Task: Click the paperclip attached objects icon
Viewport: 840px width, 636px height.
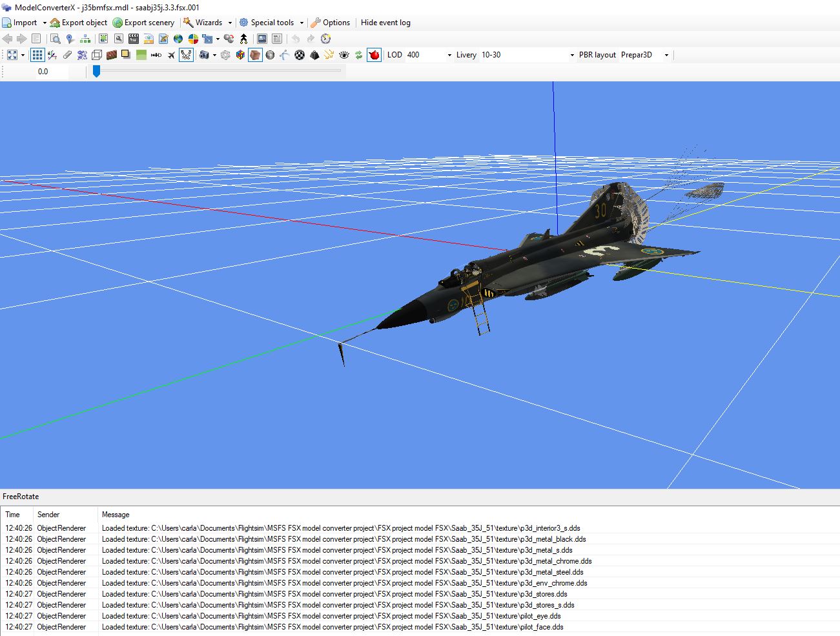Action: pyautogui.click(x=67, y=56)
